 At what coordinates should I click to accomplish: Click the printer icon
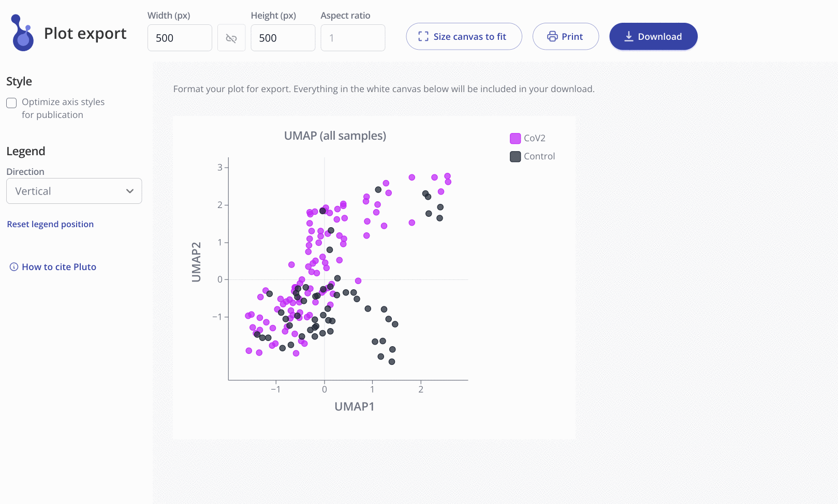(x=552, y=36)
